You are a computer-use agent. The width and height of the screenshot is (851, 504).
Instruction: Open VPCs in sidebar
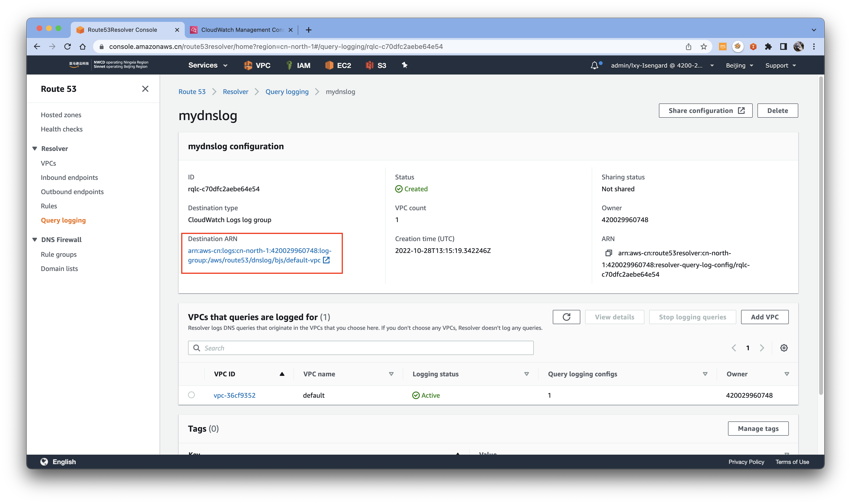[48, 163]
